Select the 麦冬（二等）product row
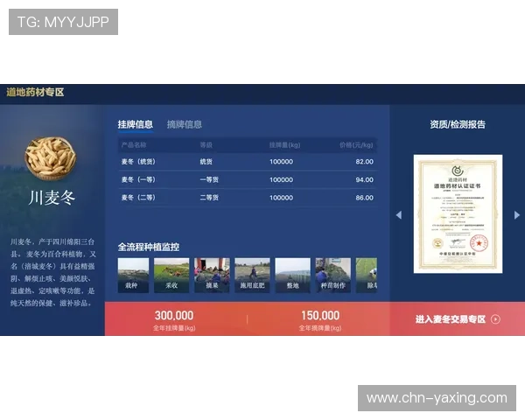 coord(248,198)
